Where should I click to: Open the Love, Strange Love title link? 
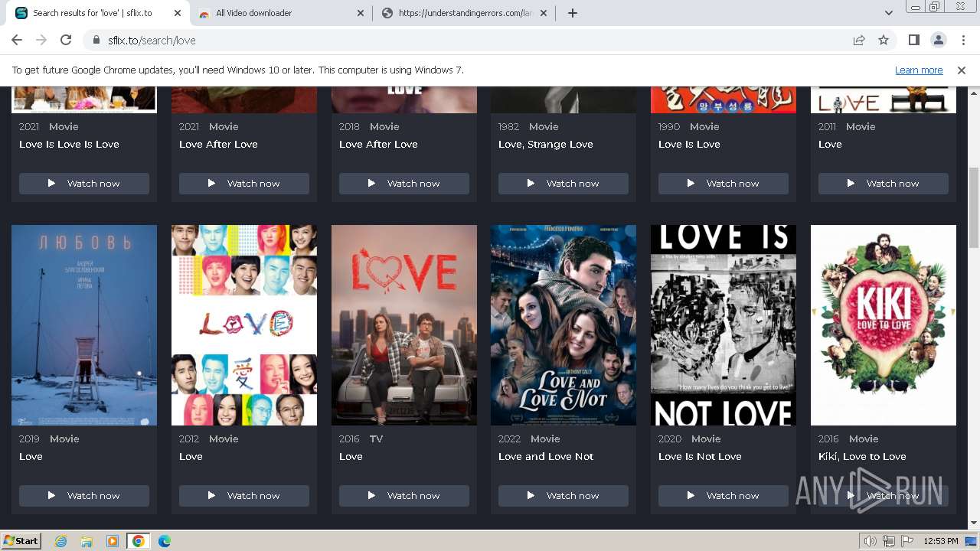[546, 144]
